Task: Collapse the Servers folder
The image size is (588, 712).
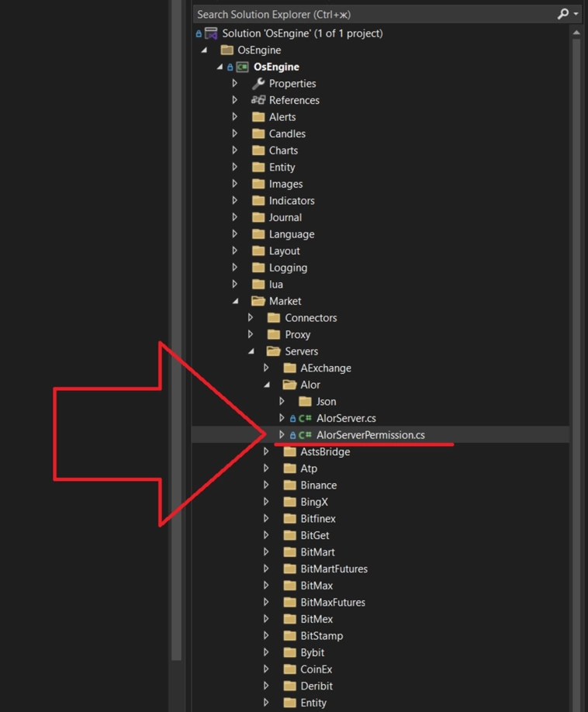Action: tap(251, 351)
